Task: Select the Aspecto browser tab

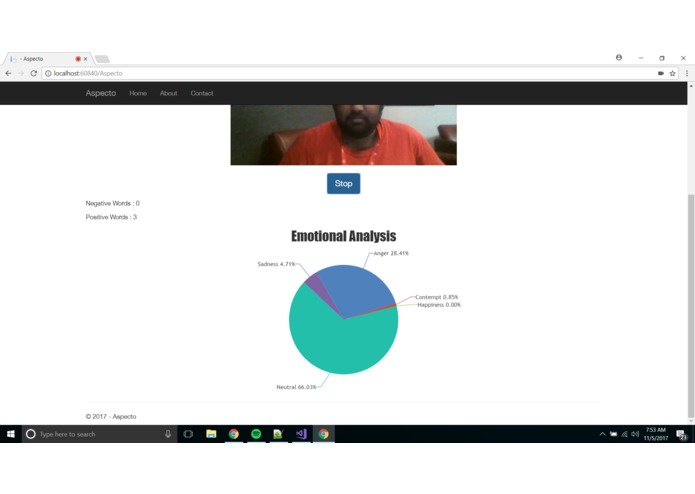Action: point(47,58)
